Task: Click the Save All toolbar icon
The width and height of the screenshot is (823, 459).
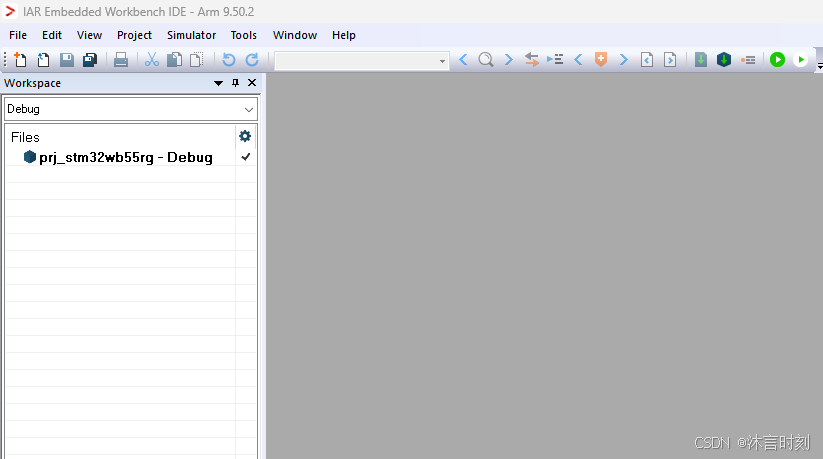Action: click(90, 60)
